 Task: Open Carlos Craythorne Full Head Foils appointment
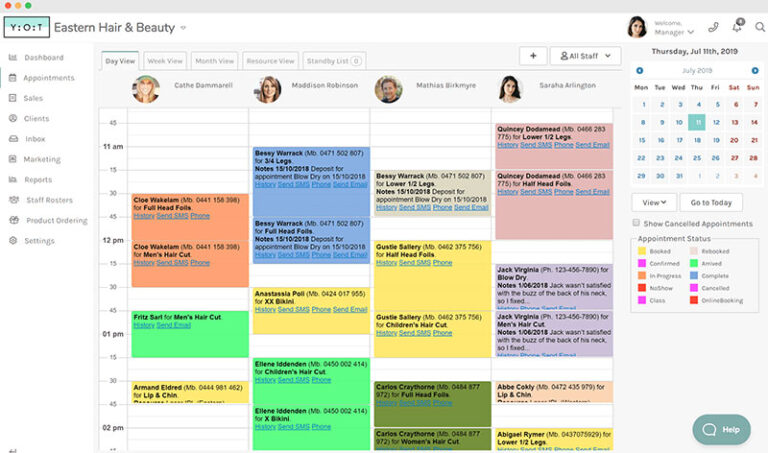(x=432, y=404)
